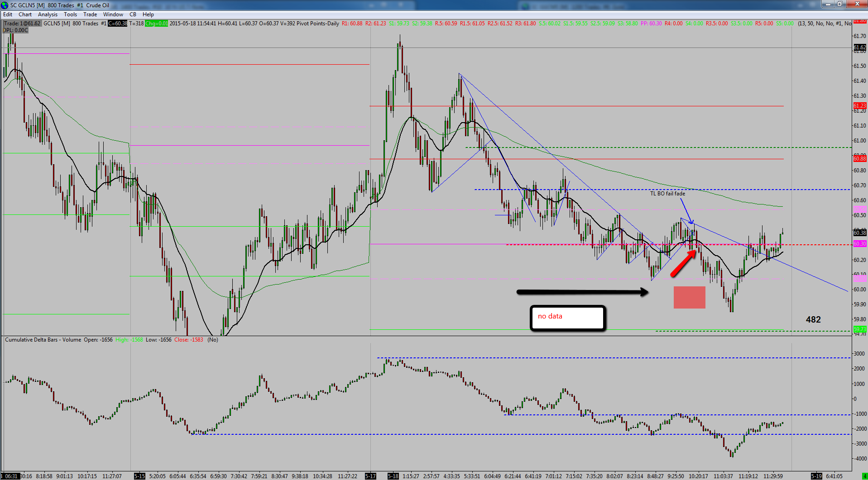Click the magenta 60.30 price scale marker
868x480 pixels.
(860, 244)
